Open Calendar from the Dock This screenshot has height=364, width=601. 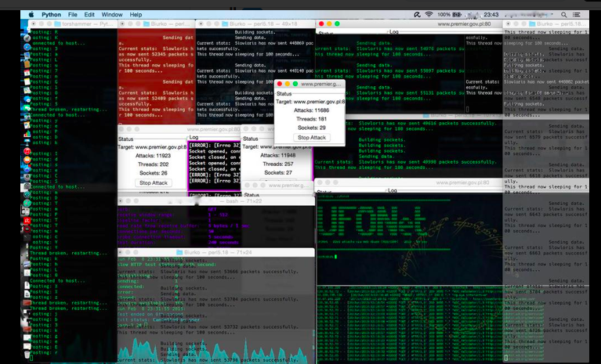pyautogui.click(x=27, y=72)
